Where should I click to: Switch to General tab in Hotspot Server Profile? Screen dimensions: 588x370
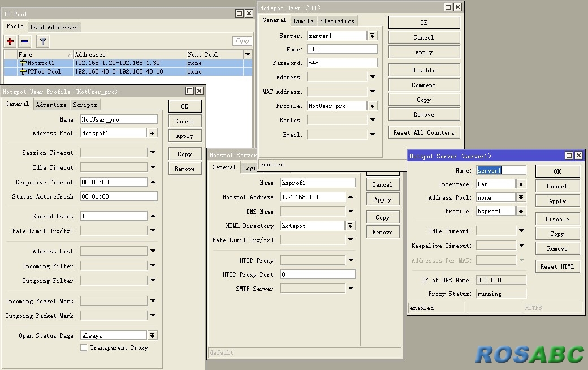click(224, 167)
